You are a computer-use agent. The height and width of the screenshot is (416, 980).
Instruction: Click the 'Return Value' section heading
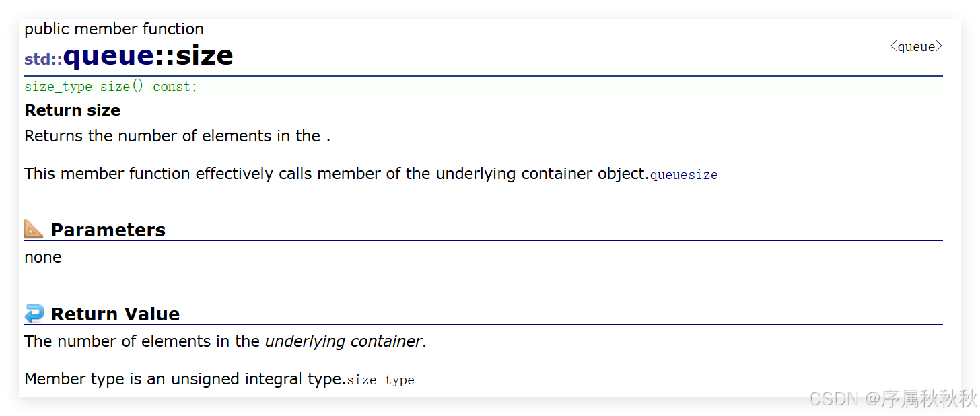tap(115, 314)
